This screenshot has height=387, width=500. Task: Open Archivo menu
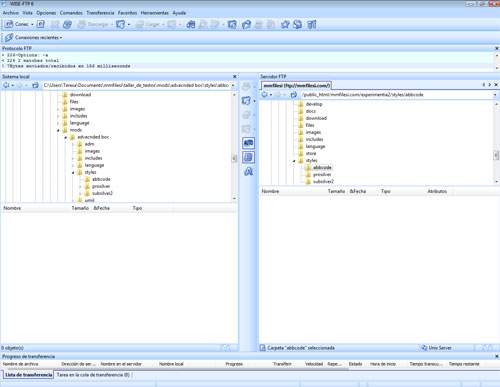coord(11,13)
